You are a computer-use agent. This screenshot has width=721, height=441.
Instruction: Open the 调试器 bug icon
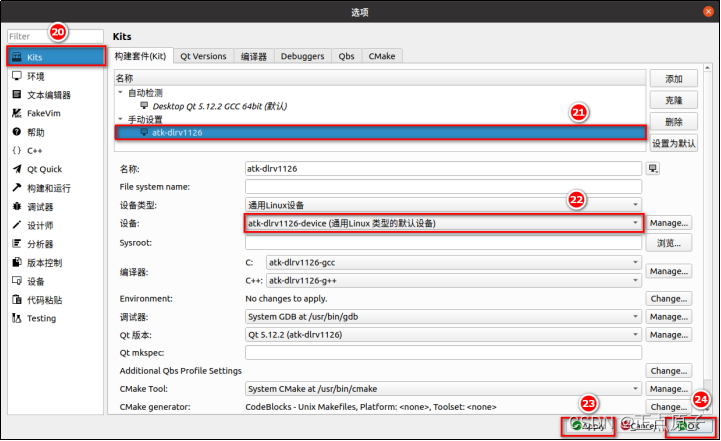(x=17, y=206)
